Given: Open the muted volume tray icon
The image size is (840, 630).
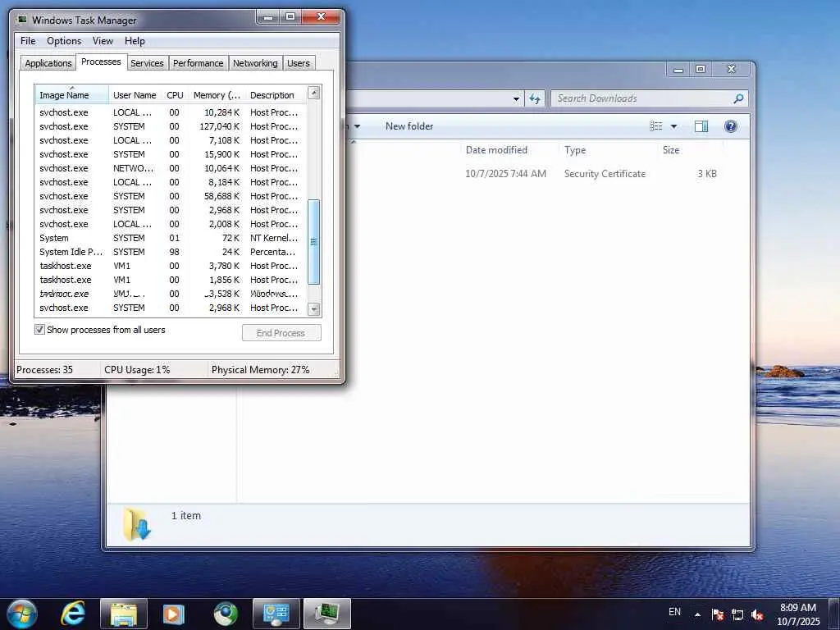Looking at the screenshot, I should [757, 614].
